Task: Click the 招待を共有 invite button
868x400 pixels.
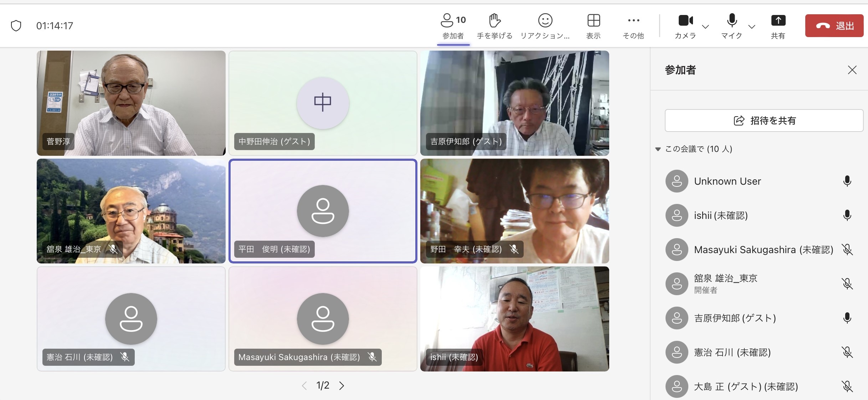Action: (764, 120)
